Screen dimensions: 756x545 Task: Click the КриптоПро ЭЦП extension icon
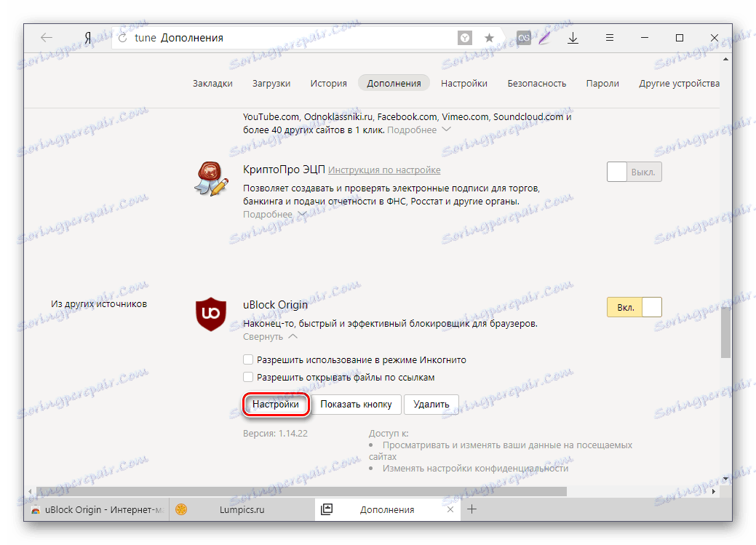point(211,179)
